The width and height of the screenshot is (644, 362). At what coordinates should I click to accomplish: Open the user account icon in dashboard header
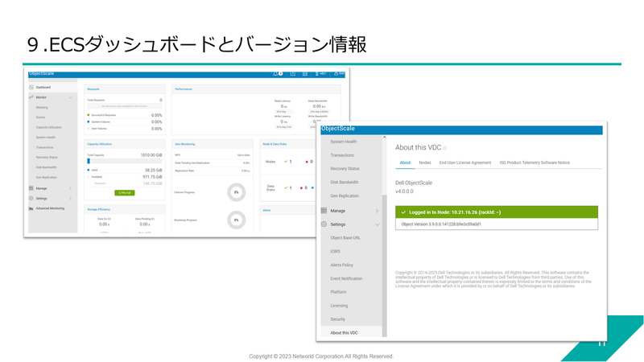tap(336, 73)
